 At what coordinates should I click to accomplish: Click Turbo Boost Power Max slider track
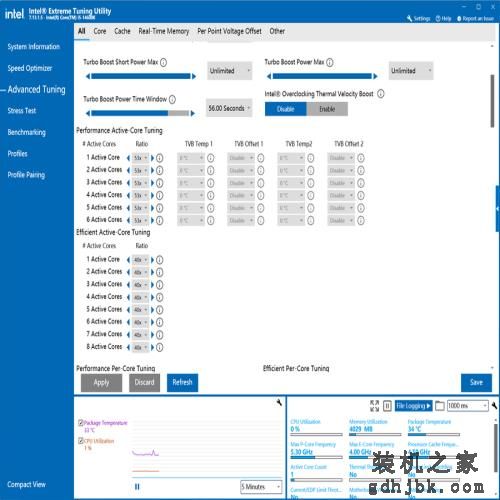pyautogui.click(x=322, y=76)
